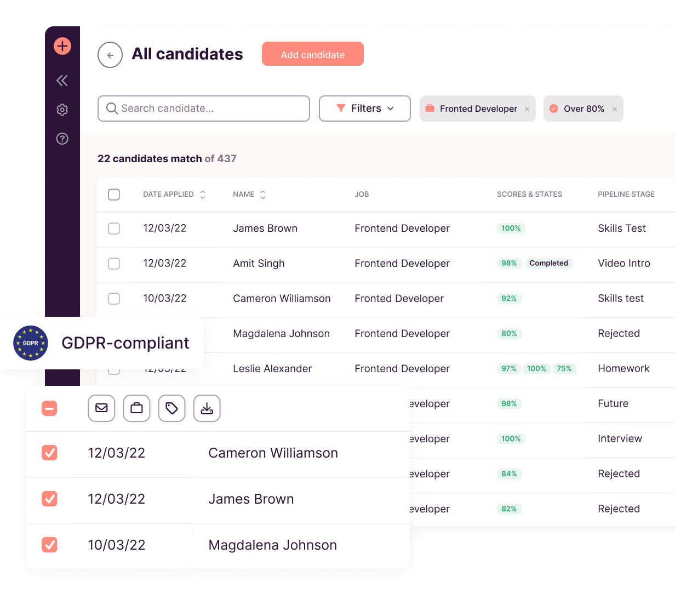Uncheck the Magdalena Johnson checked box
The width and height of the screenshot is (675, 616).
[x=50, y=545]
